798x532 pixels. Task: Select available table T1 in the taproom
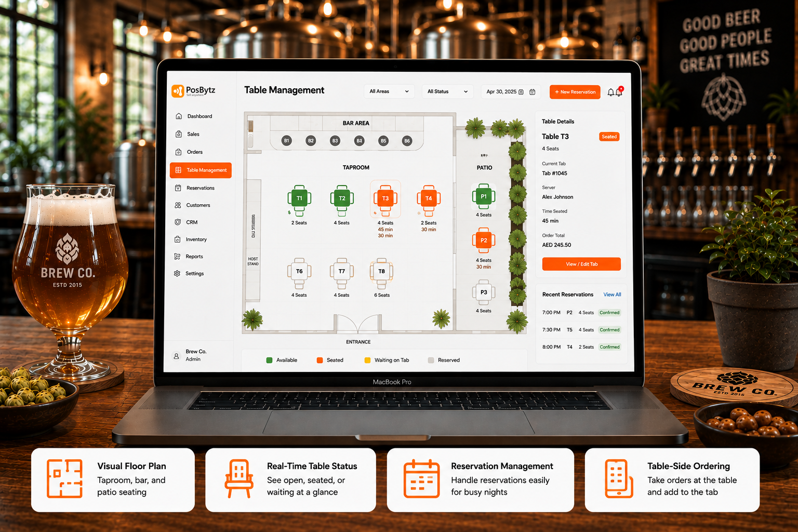(x=299, y=198)
